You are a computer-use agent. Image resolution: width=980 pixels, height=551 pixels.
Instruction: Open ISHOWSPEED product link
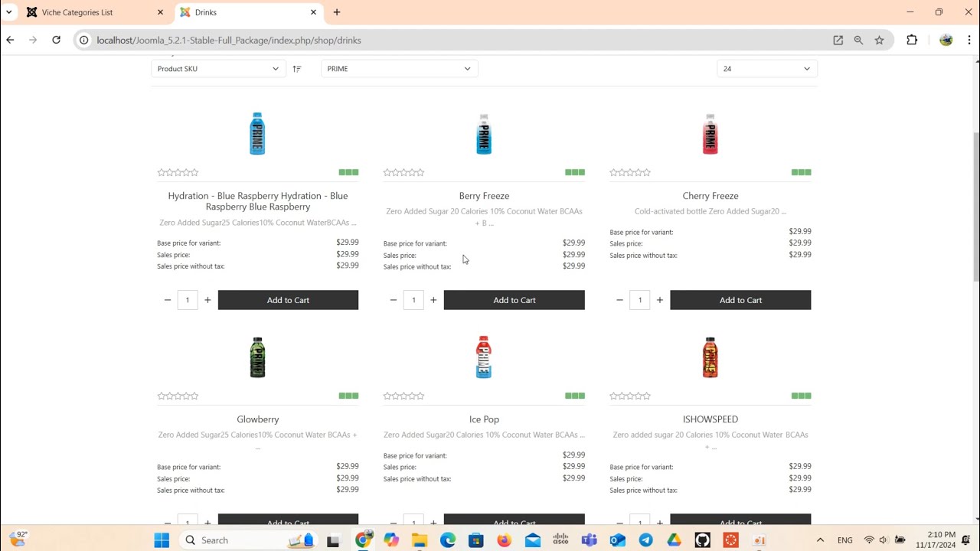click(x=710, y=419)
